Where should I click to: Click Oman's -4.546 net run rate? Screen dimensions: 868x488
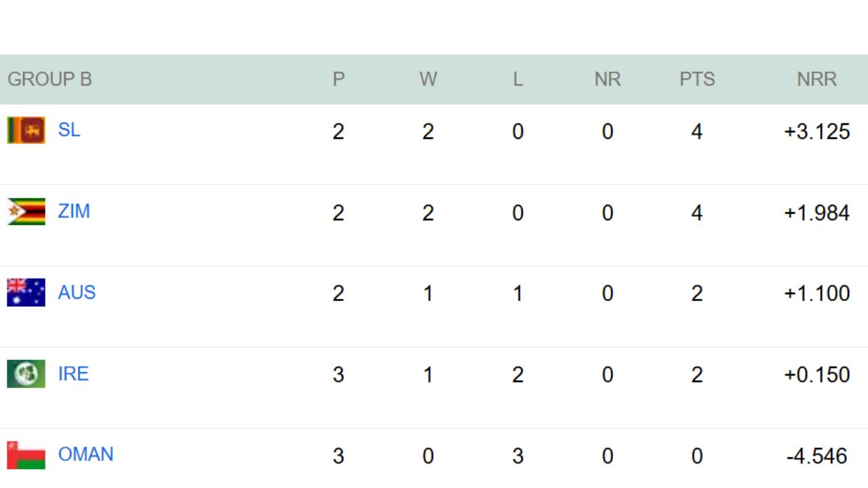tap(816, 456)
